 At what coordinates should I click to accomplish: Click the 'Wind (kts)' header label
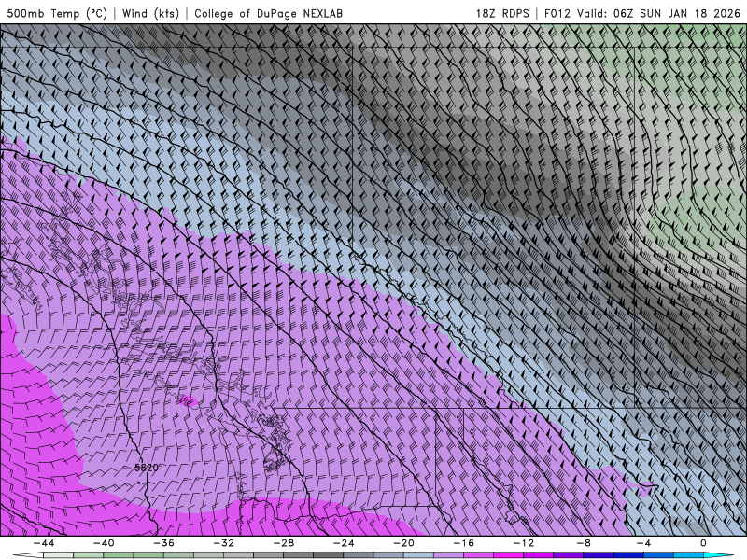click(150, 13)
